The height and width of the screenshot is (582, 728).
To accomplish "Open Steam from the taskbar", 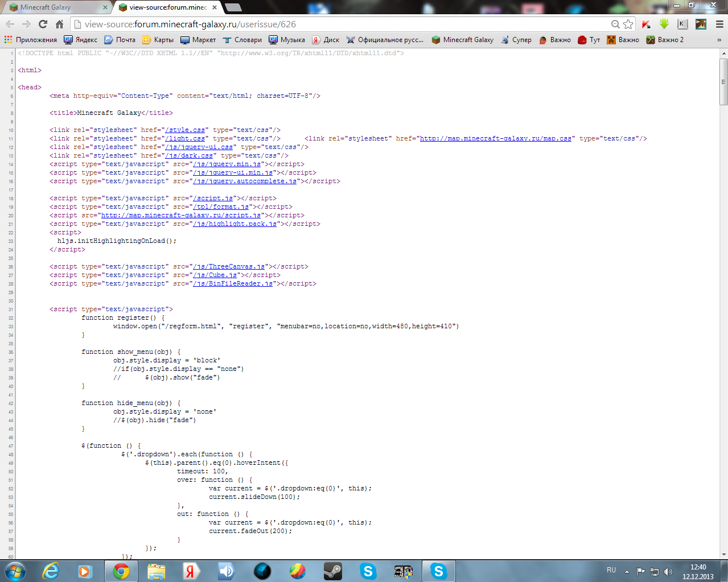I will [333, 571].
